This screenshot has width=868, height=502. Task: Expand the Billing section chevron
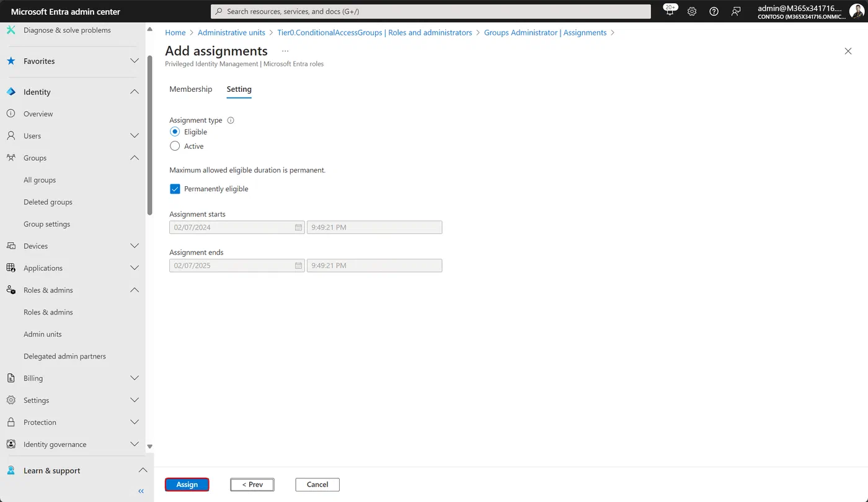pos(135,378)
